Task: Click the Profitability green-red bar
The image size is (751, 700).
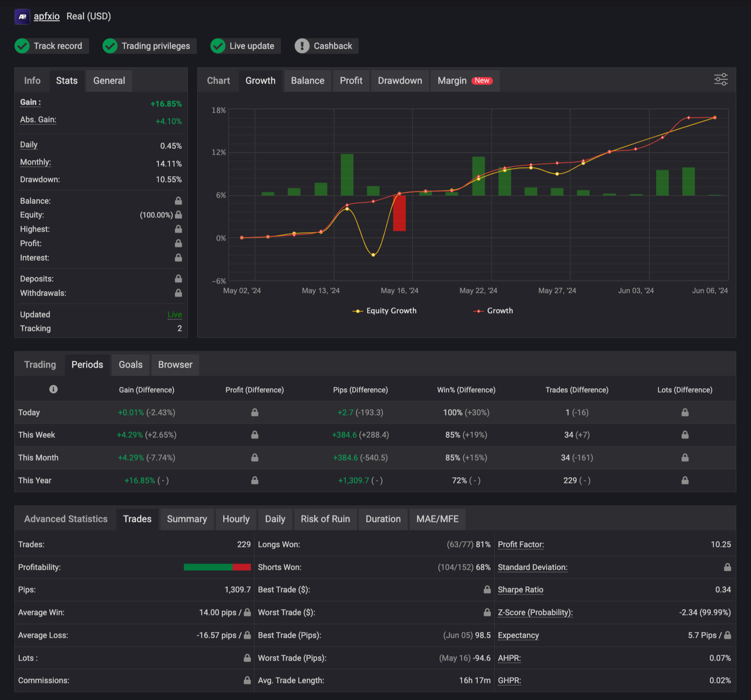Action: click(217, 567)
